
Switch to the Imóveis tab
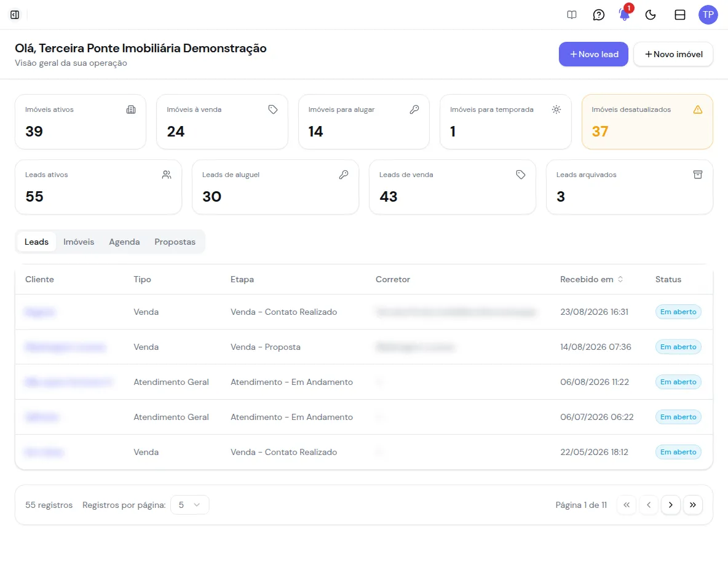coord(79,242)
